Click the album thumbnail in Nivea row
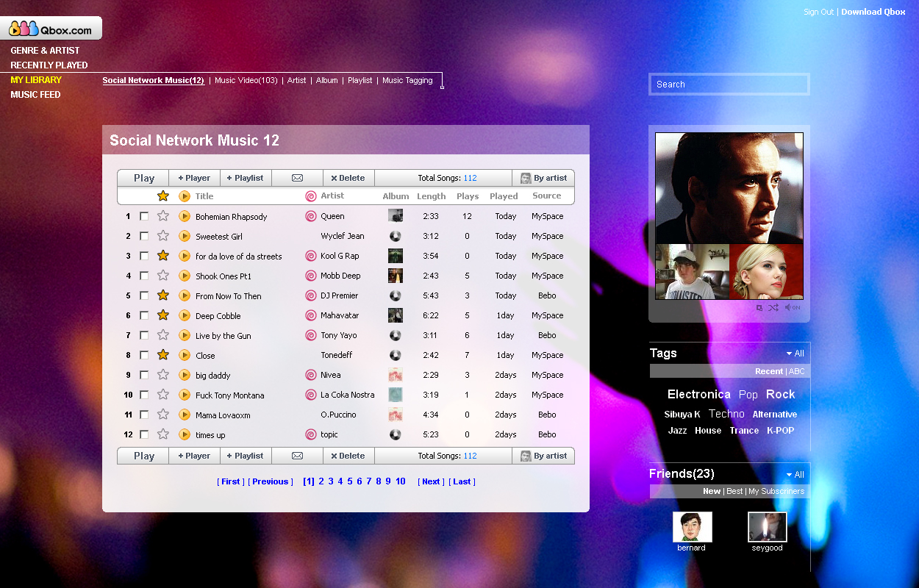This screenshot has width=919, height=588. click(396, 375)
